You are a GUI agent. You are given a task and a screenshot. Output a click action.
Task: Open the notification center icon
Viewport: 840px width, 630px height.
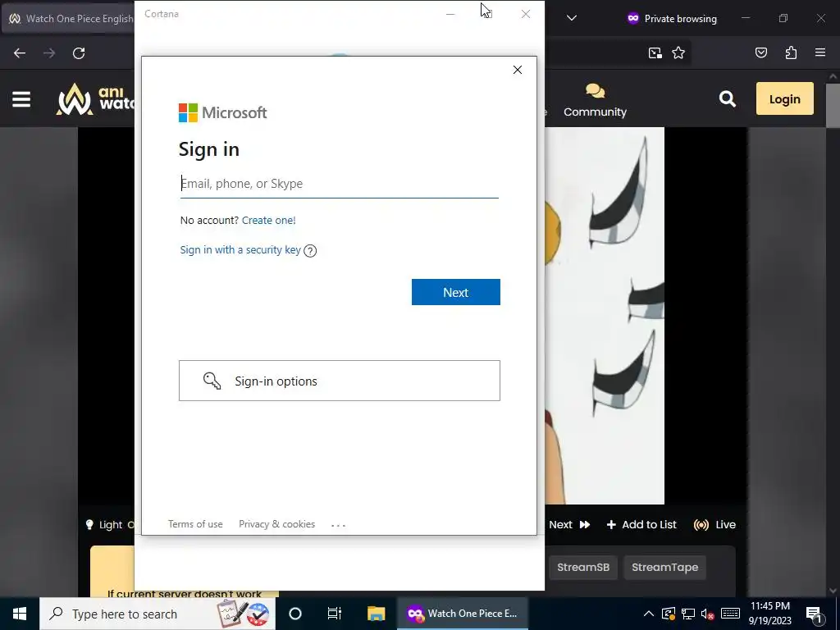point(815,614)
